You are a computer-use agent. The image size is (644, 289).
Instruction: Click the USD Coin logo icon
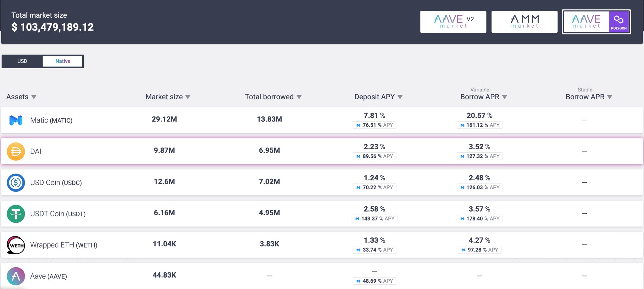(16, 183)
